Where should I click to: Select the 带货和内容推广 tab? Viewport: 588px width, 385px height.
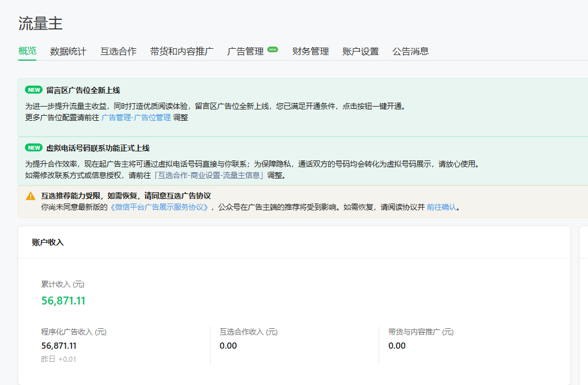pyautogui.click(x=182, y=52)
